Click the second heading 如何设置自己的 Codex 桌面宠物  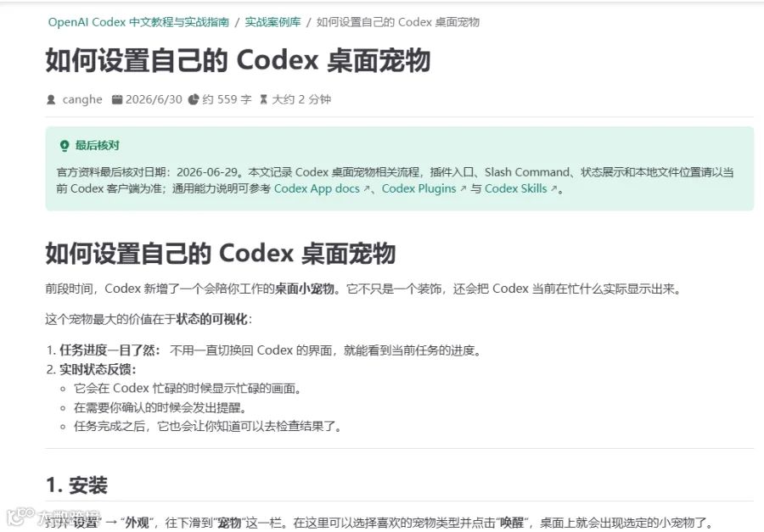click(220, 254)
